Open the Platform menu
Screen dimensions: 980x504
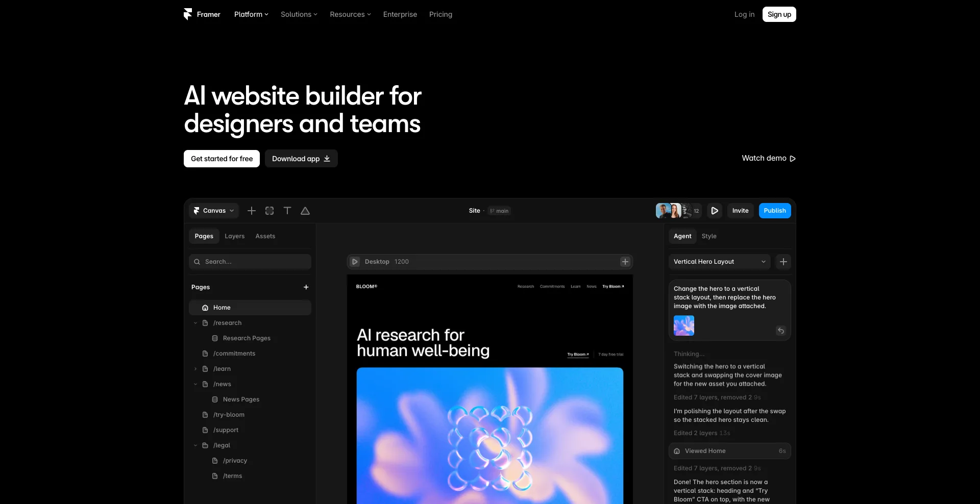point(251,14)
